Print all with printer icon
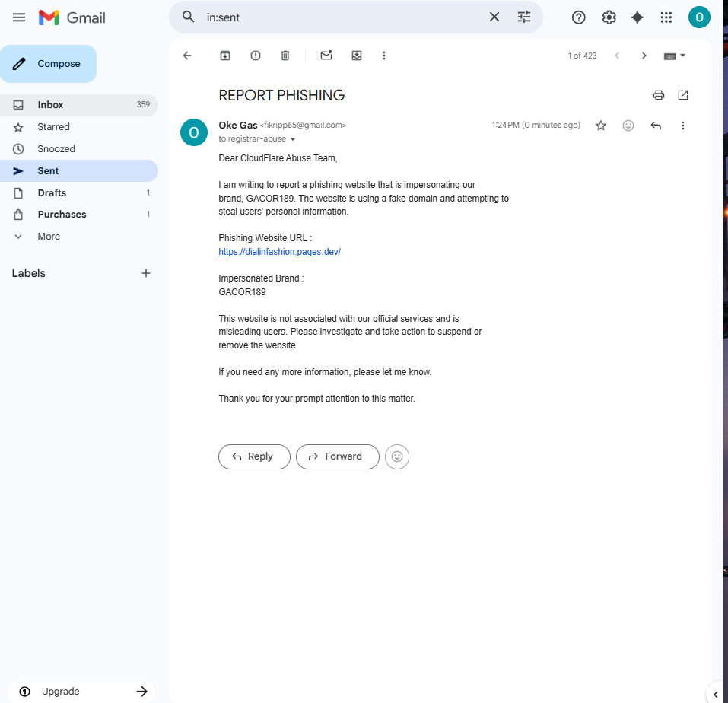Viewport: 728px width, 703px height. [x=658, y=95]
